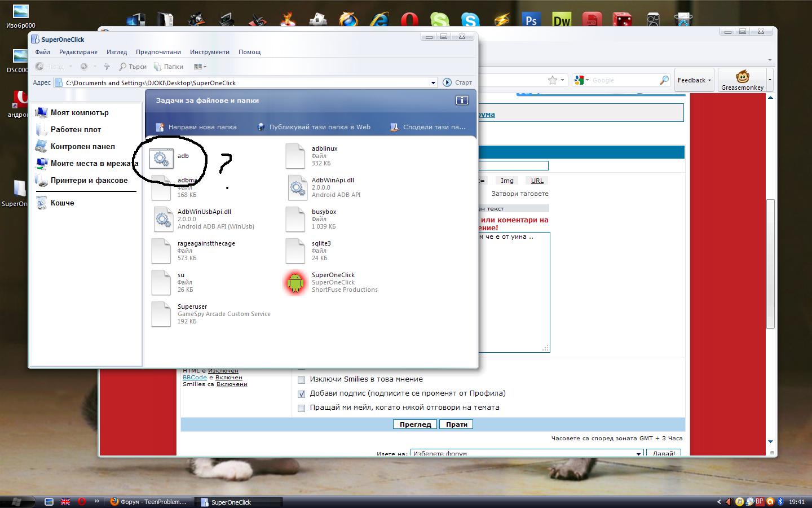Open the Инструменти menu
This screenshot has height=508, width=812.
pos(210,52)
